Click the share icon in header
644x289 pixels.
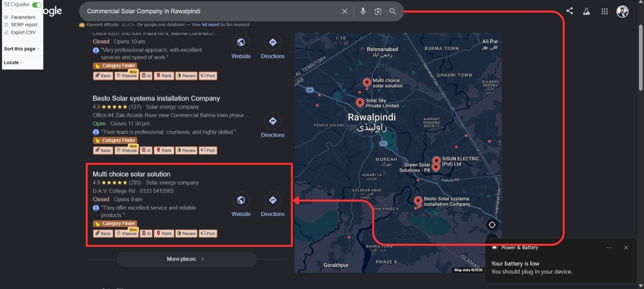[x=570, y=11]
